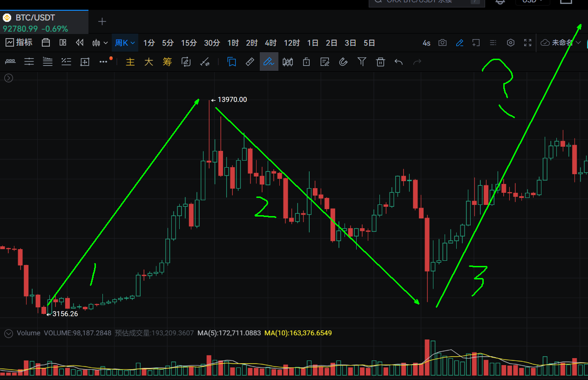Click the MA(5):172,711.0883 volume label
Screen dimensions: 588x380
pyautogui.click(x=229, y=333)
